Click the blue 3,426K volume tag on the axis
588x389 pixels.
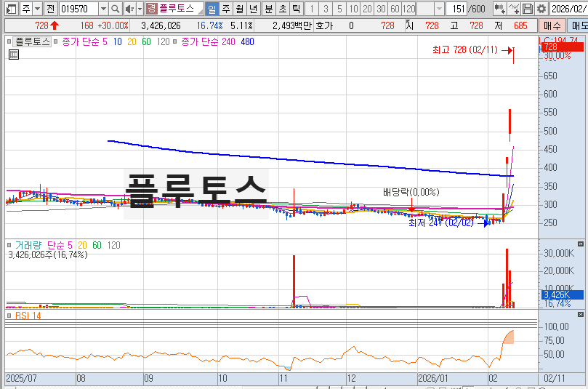point(563,295)
